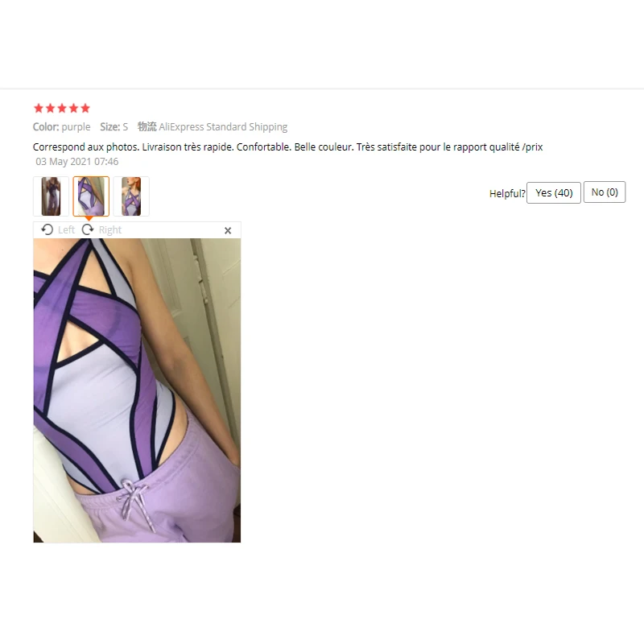Mark review unhelpful with No (0)

605,192
